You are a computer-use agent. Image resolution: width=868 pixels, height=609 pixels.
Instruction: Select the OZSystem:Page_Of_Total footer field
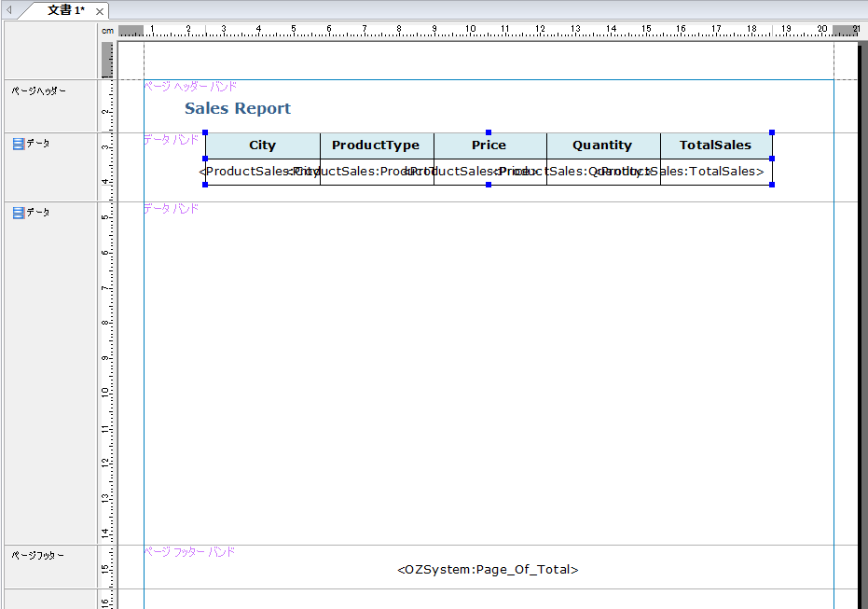[x=488, y=570]
